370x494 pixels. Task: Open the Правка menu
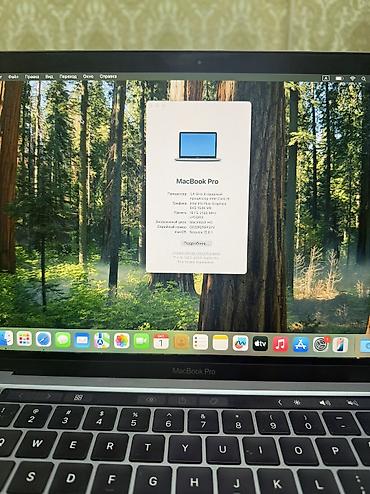coord(32,77)
